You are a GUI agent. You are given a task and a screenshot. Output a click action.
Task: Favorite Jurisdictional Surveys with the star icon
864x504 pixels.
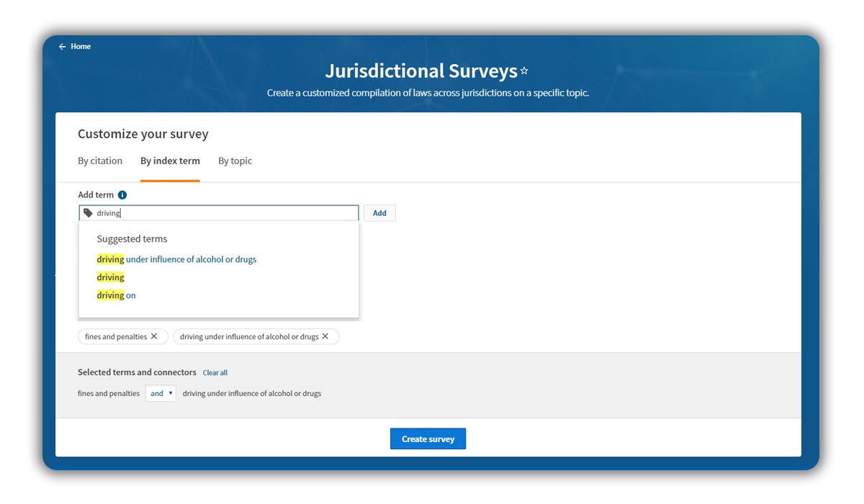tap(524, 71)
